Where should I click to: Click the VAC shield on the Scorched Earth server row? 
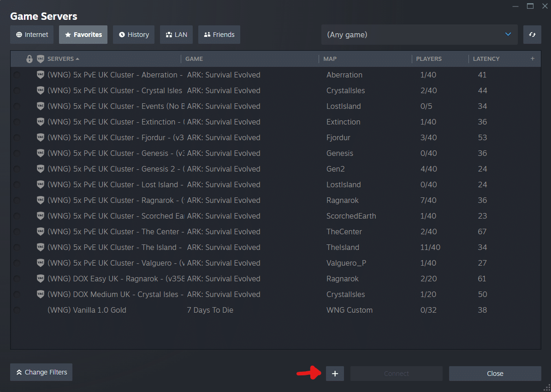41,216
